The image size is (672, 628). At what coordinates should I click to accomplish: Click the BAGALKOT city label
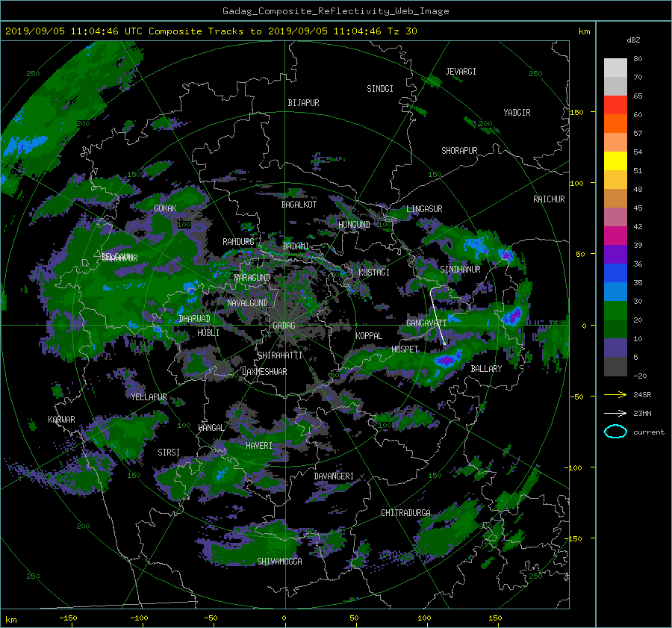pos(299,205)
